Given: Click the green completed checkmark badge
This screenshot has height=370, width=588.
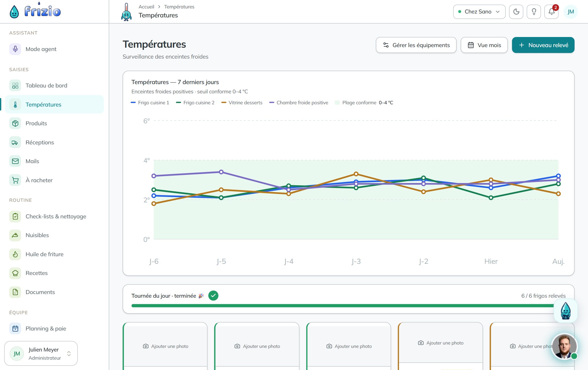Looking at the screenshot, I should pyautogui.click(x=213, y=296).
